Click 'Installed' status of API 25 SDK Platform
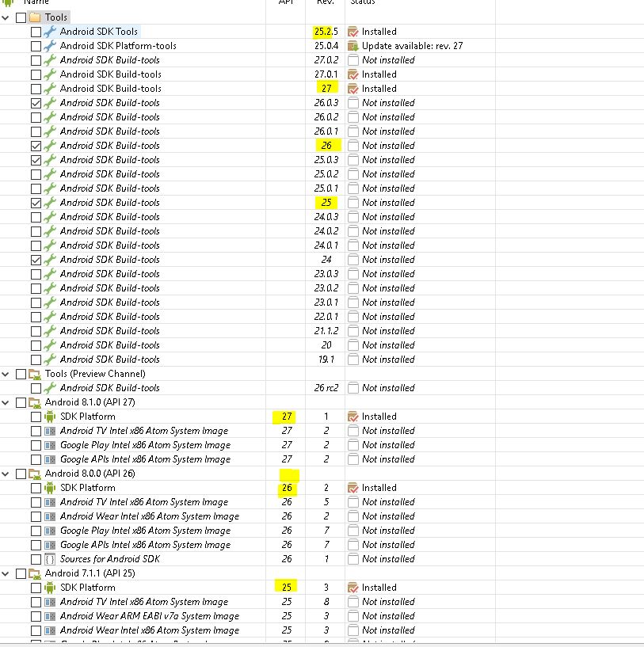This screenshot has width=644, height=647. (x=379, y=588)
